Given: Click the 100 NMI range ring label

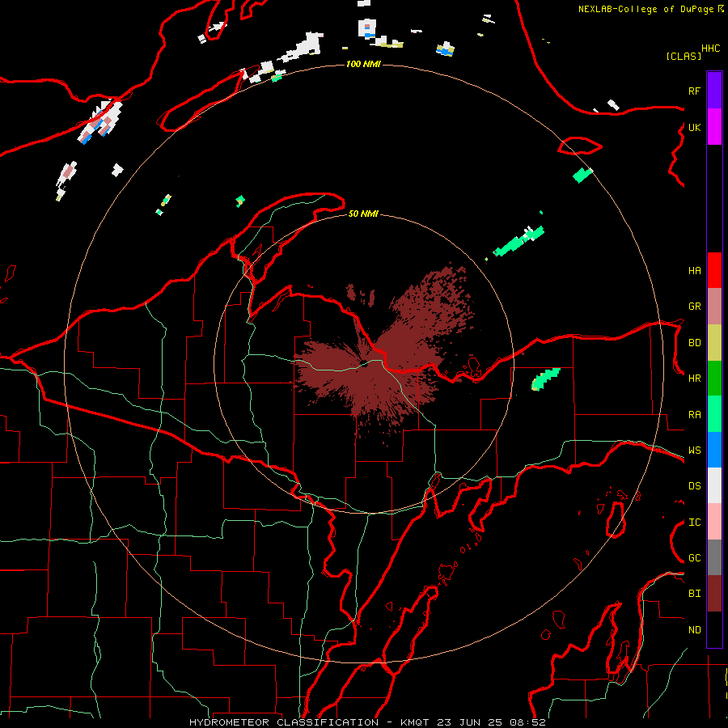Looking at the screenshot, I should [x=363, y=64].
